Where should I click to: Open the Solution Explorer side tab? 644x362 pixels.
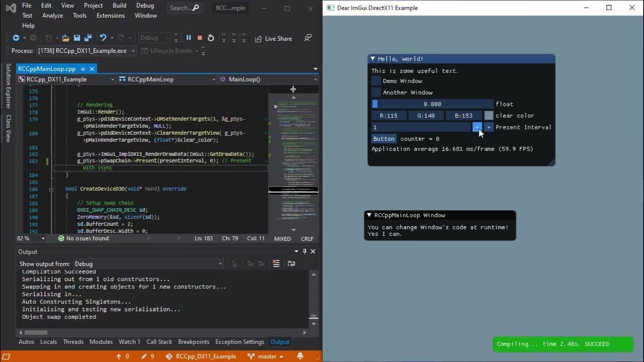click(x=8, y=85)
